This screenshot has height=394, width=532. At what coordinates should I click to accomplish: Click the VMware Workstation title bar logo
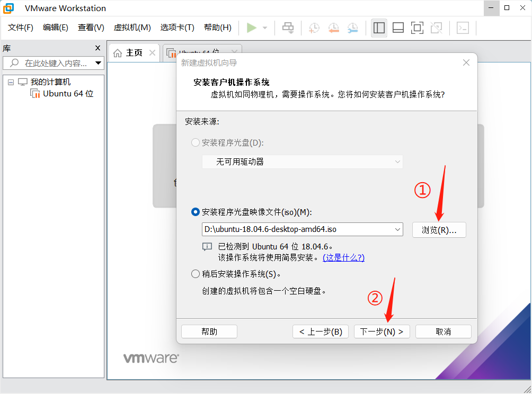[x=8, y=8]
